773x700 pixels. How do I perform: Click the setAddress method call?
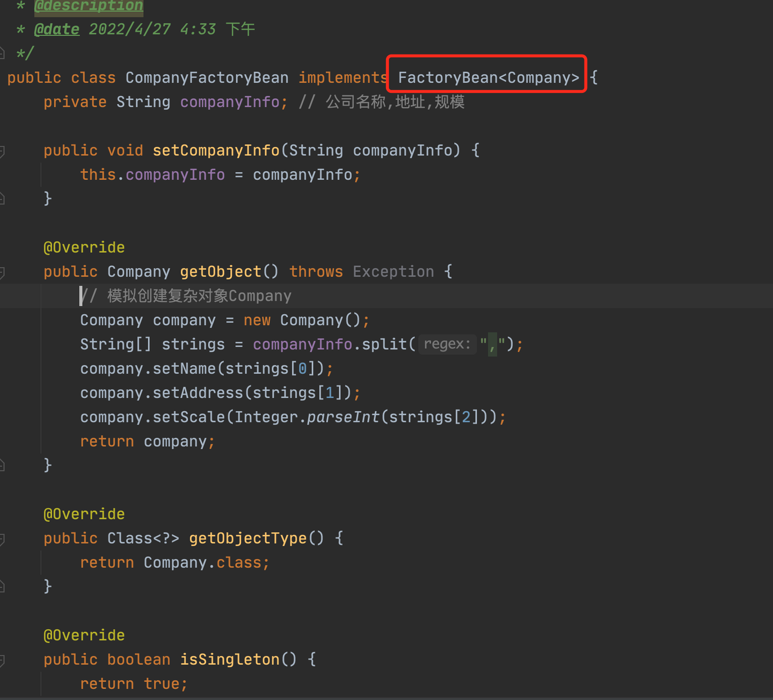(198, 393)
